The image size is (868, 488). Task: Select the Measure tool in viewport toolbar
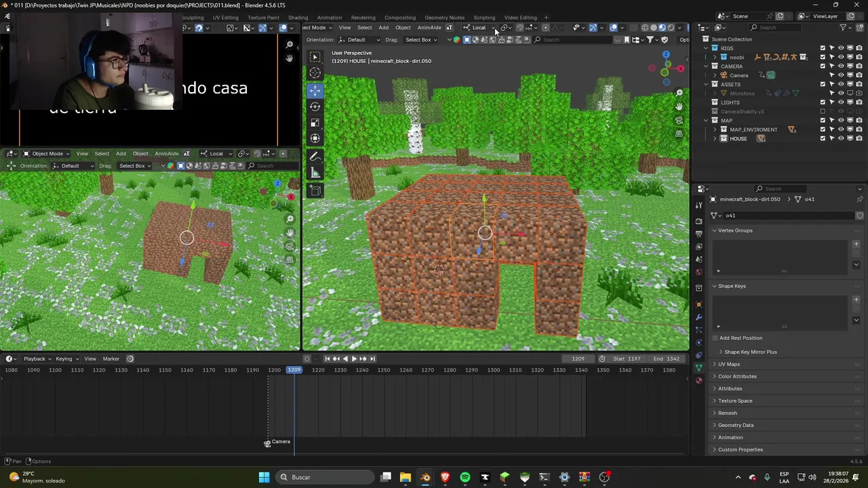(315, 174)
